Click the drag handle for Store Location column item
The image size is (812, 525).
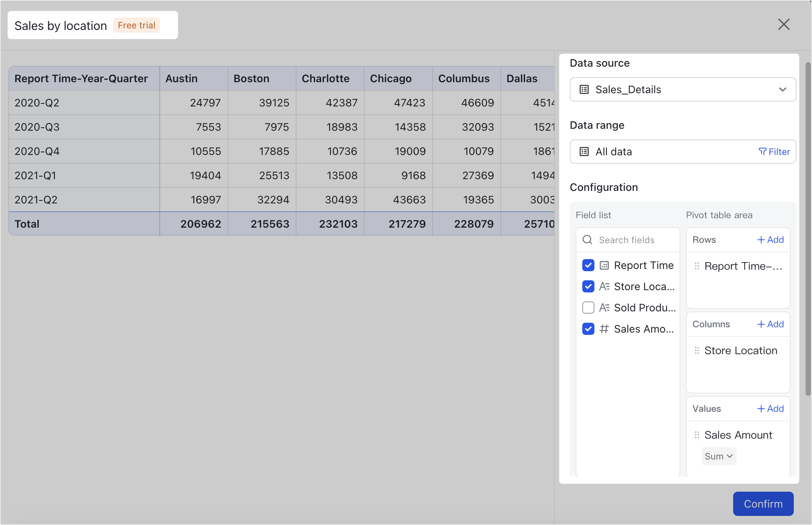[x=697, y=350]
